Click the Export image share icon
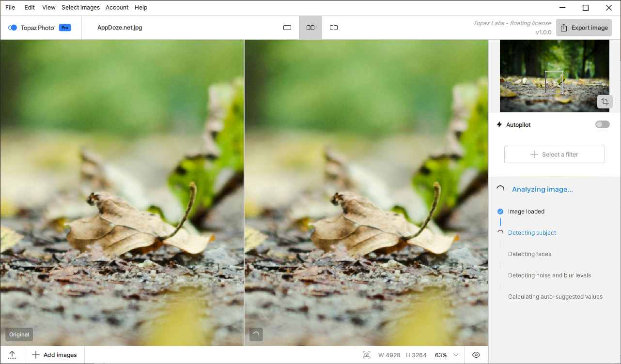 pyautogui.click(x=563, y=28)
